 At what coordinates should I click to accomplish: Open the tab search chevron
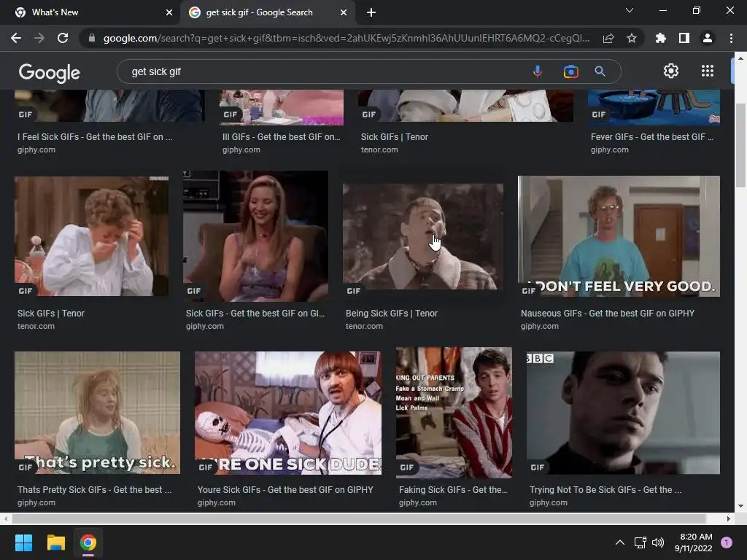[x=630, y=10]
